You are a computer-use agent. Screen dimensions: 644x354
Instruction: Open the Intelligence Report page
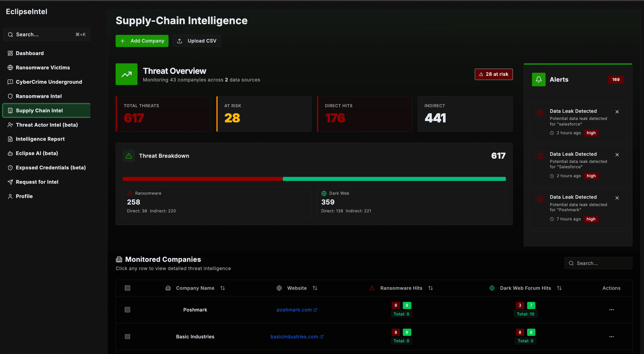pyautogui.click(x=40, y=139)
